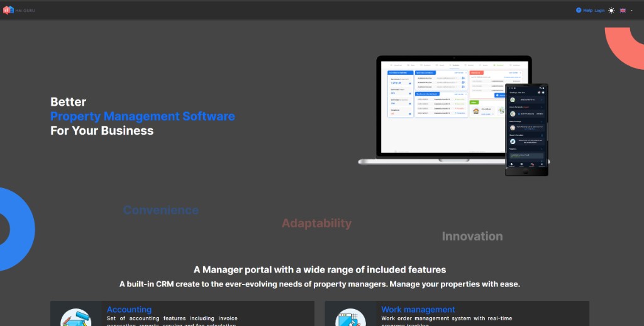Viewport: 644px width, 326px height.
Task: Expand the language dropdown arrow
Action: click(631, 11)
